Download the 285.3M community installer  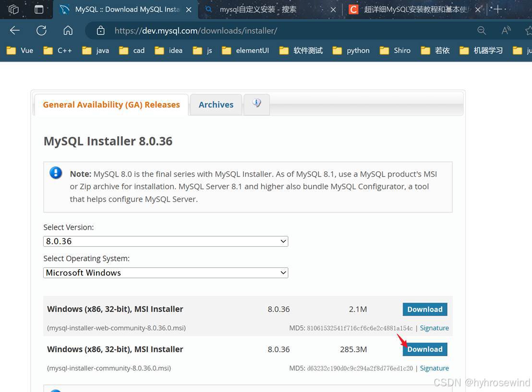[425, 349]
